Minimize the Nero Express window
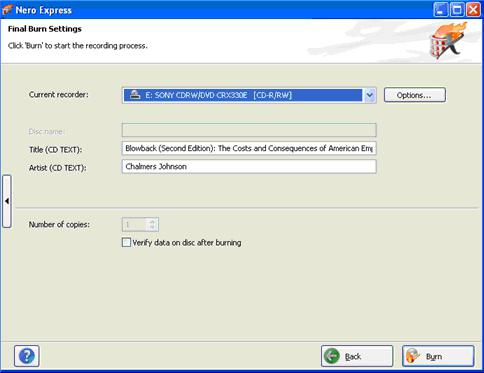484x373 pixels. click(440, 10)
